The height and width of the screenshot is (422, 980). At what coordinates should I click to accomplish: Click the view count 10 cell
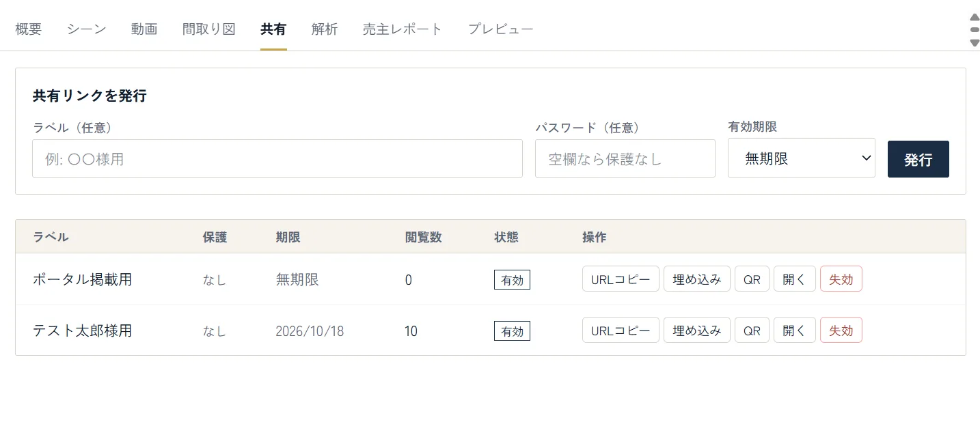(x=411, y=331)
